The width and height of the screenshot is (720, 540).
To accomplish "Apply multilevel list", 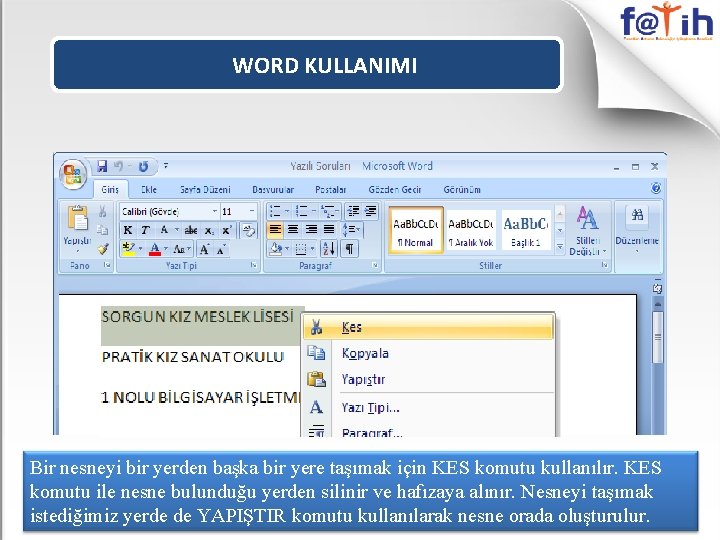I will pyautogui.click(x=328, y=211).
